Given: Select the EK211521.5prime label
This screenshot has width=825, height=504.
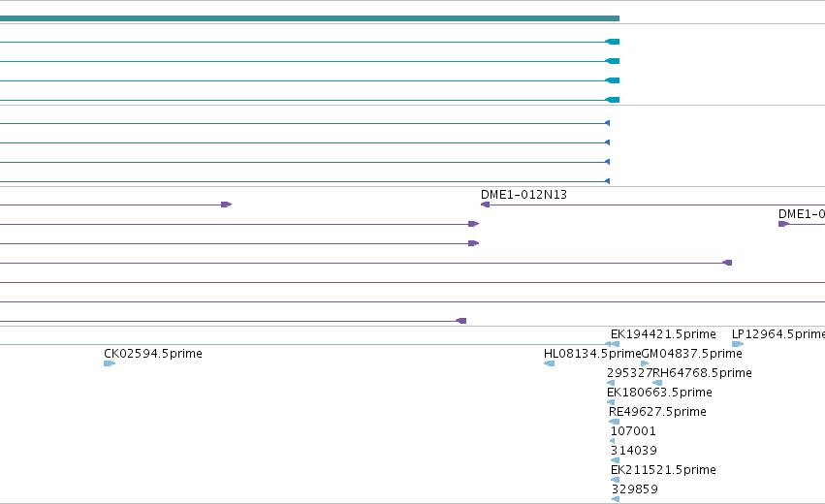Looking at the screenshot, I should point(663,470).
